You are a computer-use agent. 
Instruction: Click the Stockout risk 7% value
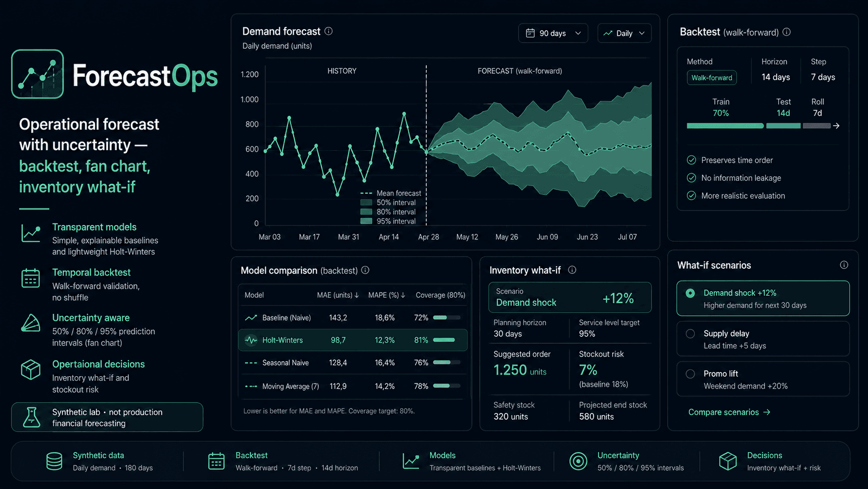[x=588, y=370]
